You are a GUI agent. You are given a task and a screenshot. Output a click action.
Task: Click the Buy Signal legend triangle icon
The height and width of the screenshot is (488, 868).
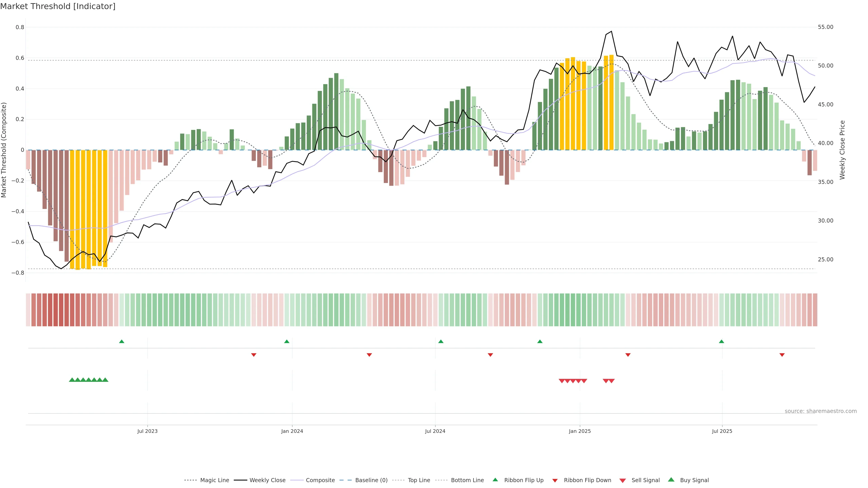click(671, 480)
